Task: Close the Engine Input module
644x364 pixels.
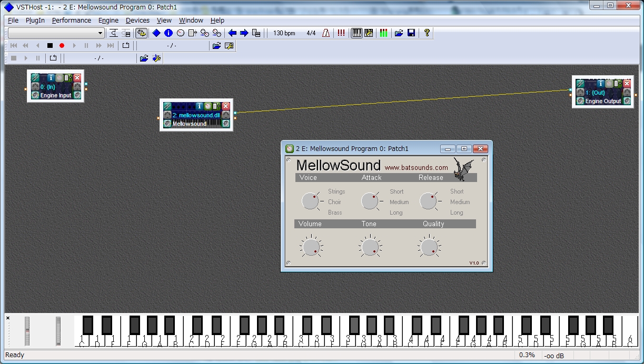Action: point(77,78)
